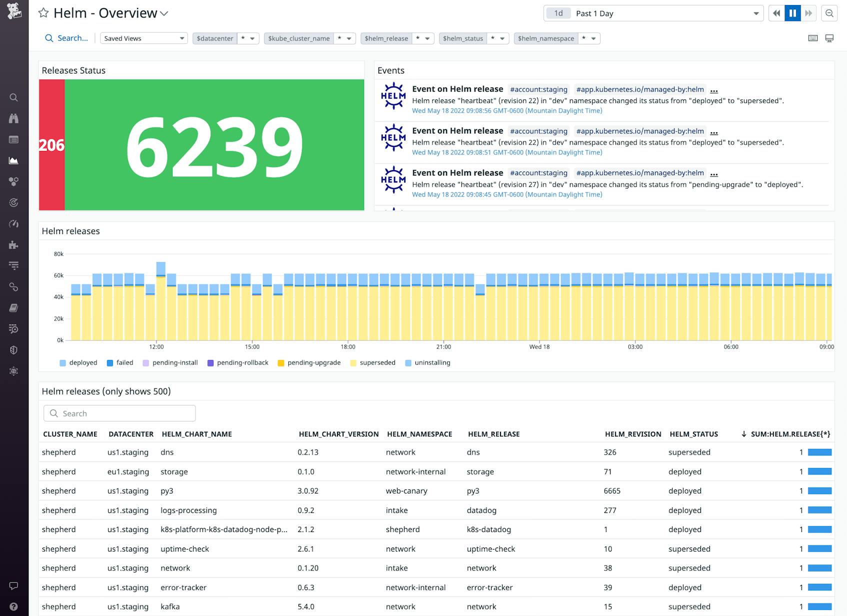
Task: Select the Dashboards icon in the sidebar
Action: 14,140
